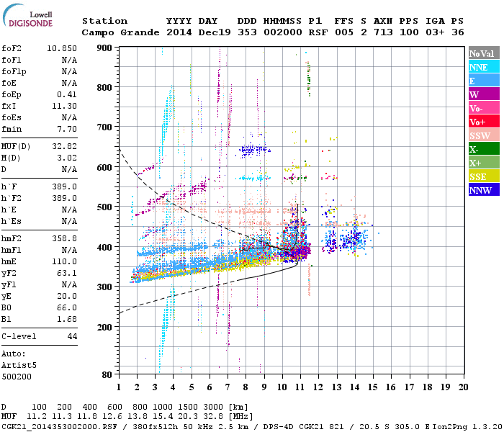Select the Vo+ red legend swatch
Viewport: 504px width, 432px height.
484,122
